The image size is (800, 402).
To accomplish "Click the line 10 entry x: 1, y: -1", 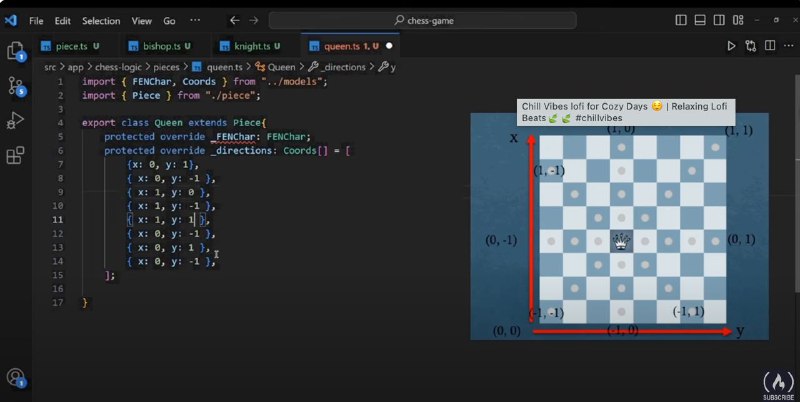I will pyautogui.click(x=171, y=206).
